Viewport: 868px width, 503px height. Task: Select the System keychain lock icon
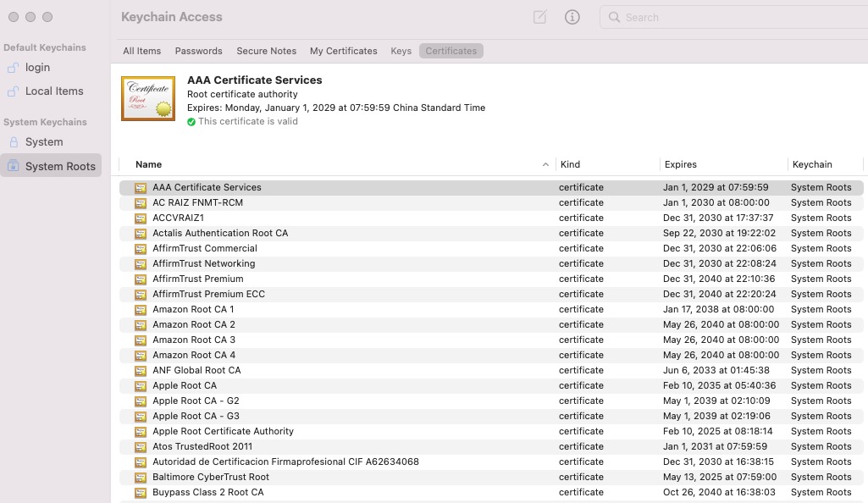(x=14, y=142)
